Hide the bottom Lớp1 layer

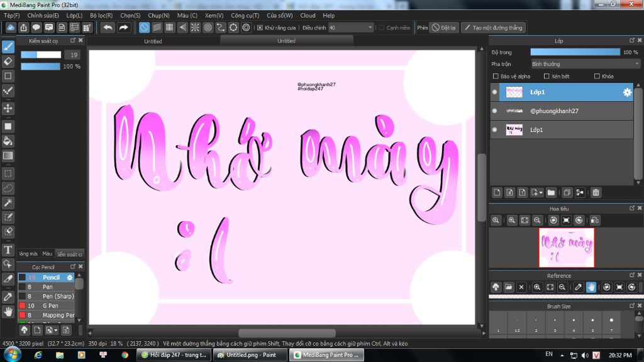coord(494,129)
